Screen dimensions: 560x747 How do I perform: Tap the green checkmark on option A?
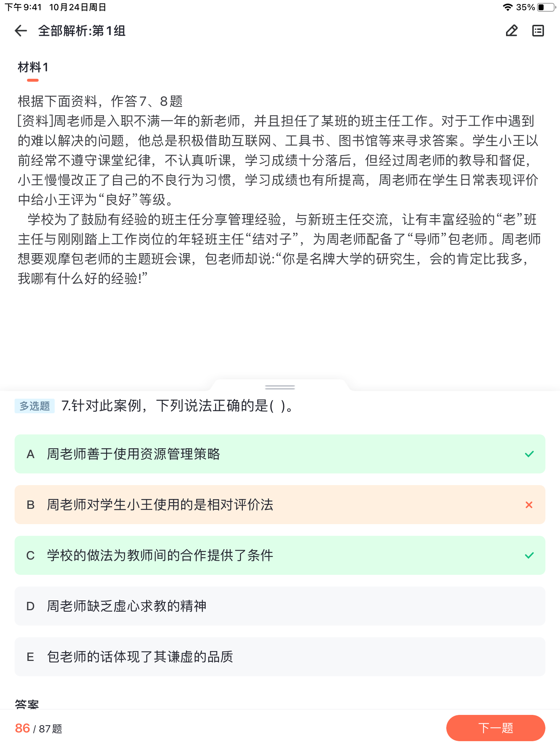click(x=529, y=454)
